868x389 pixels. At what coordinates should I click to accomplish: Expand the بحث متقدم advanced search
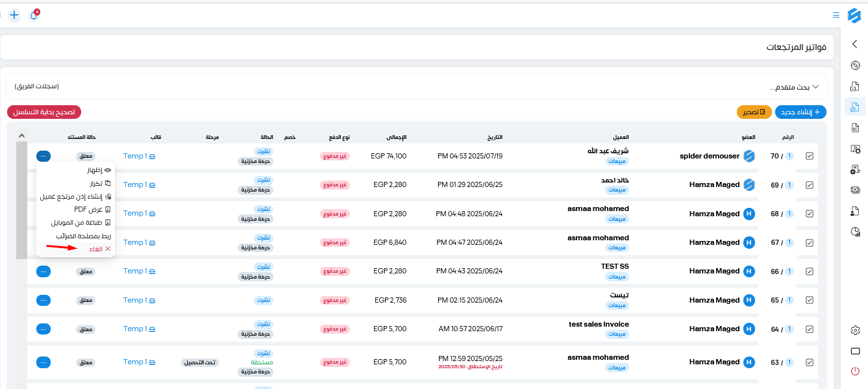point(793,86)
